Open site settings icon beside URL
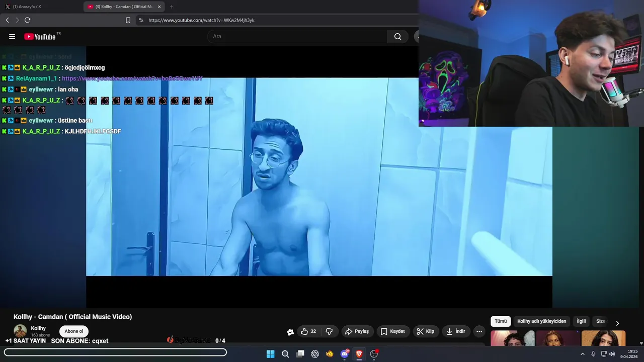644x362 pixels. pos(141,20)
